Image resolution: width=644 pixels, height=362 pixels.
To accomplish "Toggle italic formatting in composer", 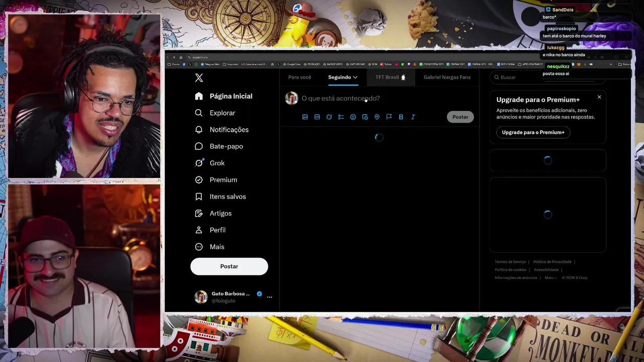I will [413, 117].
